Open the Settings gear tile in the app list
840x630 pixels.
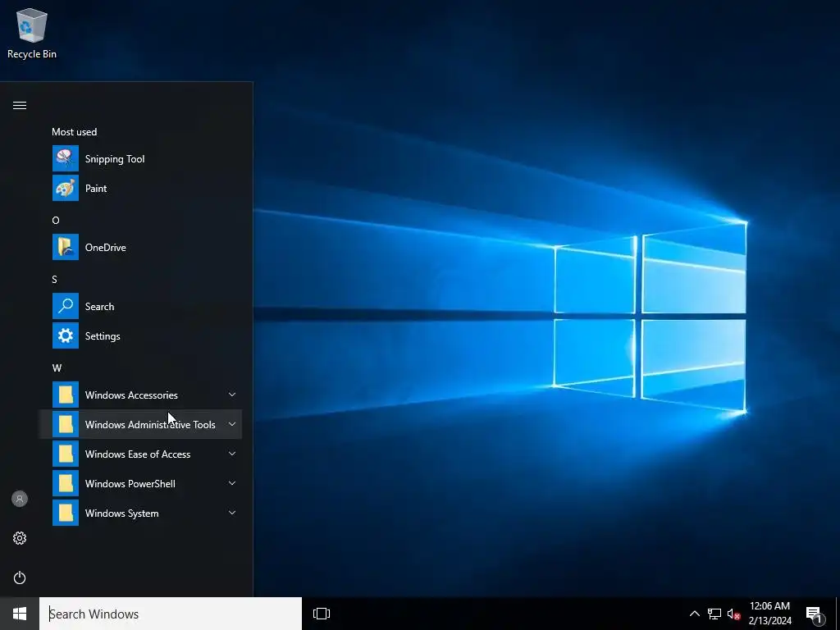(66, 336)
